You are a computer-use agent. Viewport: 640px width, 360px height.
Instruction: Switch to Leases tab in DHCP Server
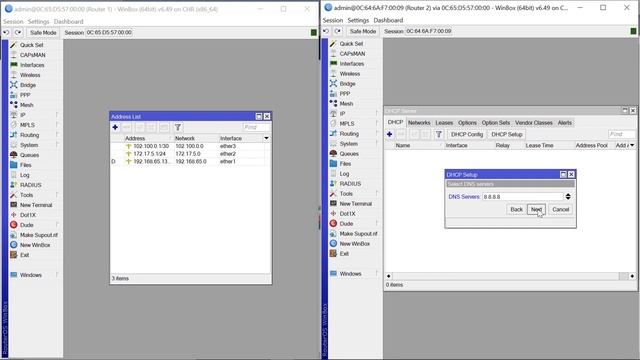[x=444, y=123]
